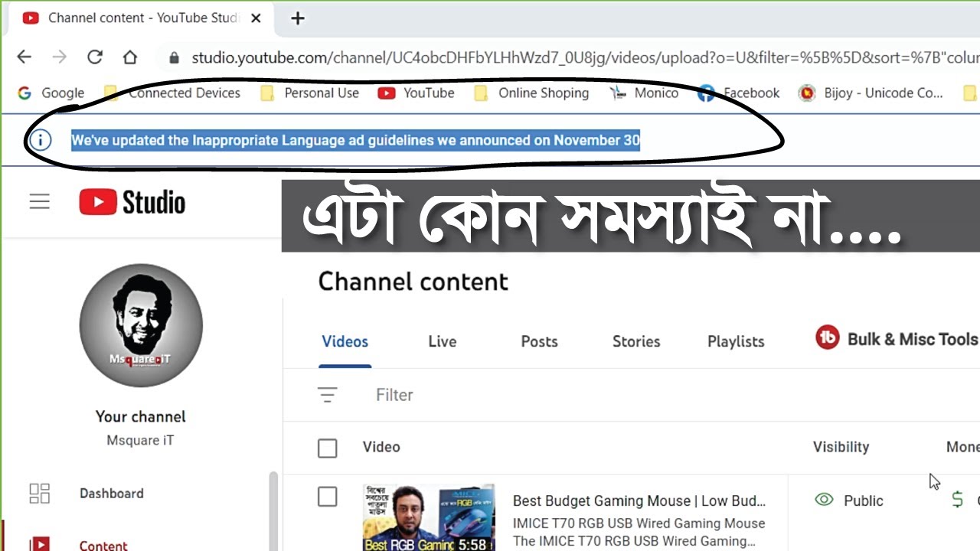Image resolution: width=980 pixels, height=551 pixels.
Task: Click the browser back arrow
Action: point(24,57)
